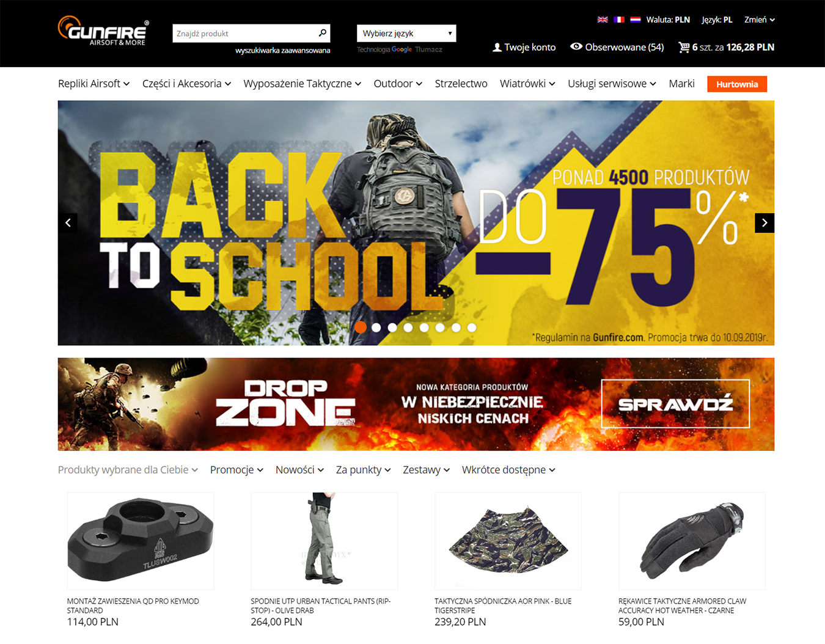Select the fourth banner slide dot
The width and height of the screenshot is (825, 644).
408,327
